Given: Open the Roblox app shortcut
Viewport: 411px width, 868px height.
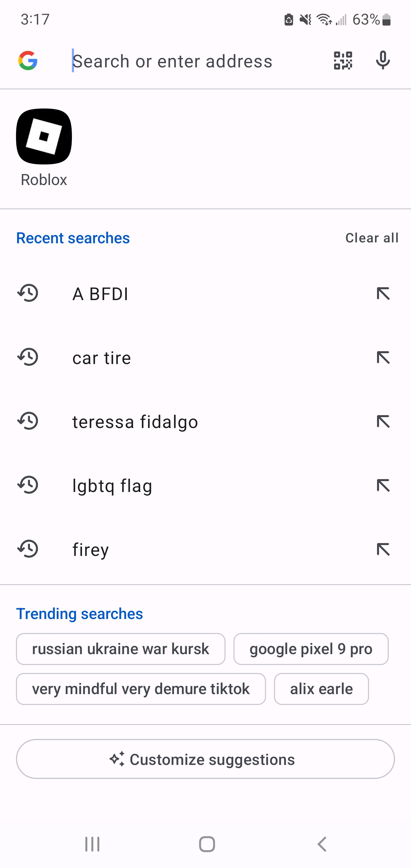Looking at the screenshot, I should click(x=44, y=136).
